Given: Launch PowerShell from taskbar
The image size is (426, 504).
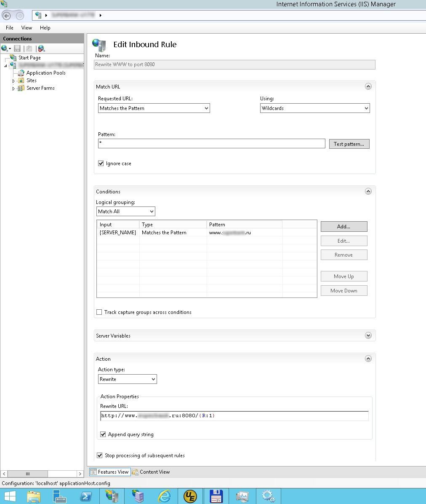Looking at the screenshot, I should 86,496.
